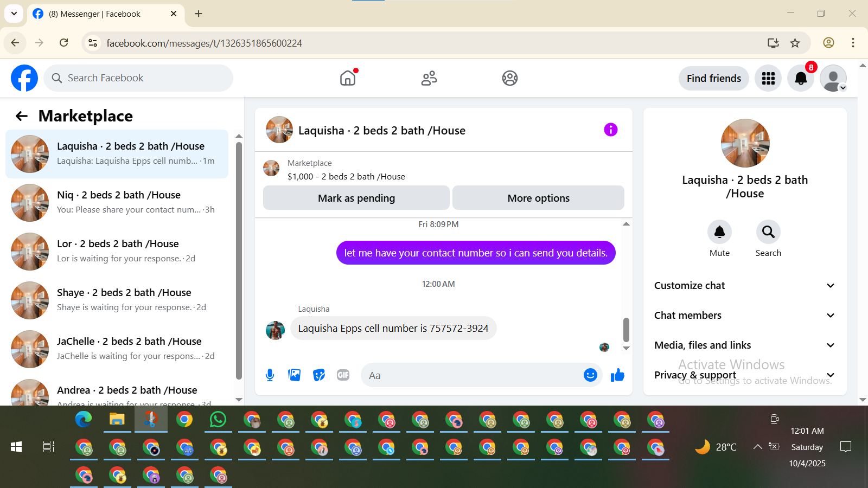Expand the Privacy & support section
The image size is (868, 488).
745,375
